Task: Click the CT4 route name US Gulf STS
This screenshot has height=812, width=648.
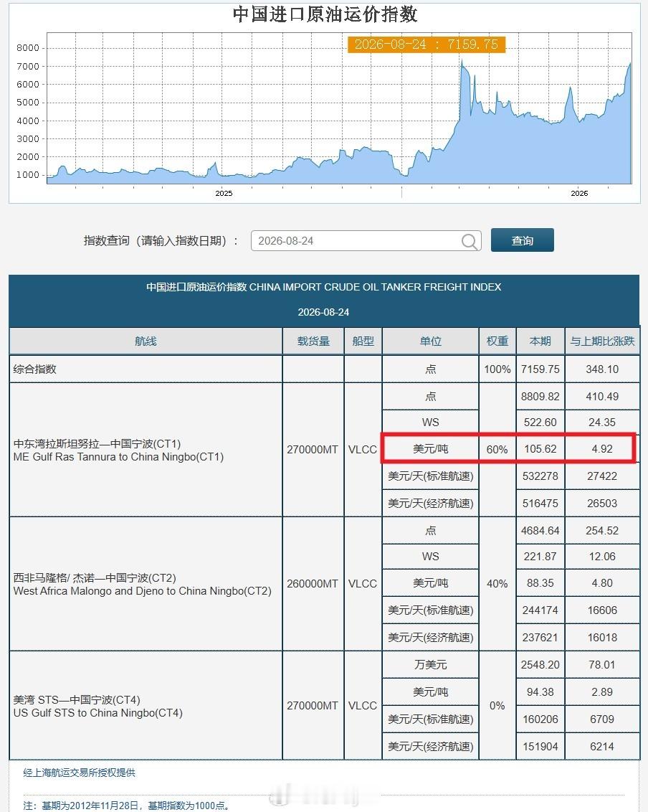Action: click(97, 707)
